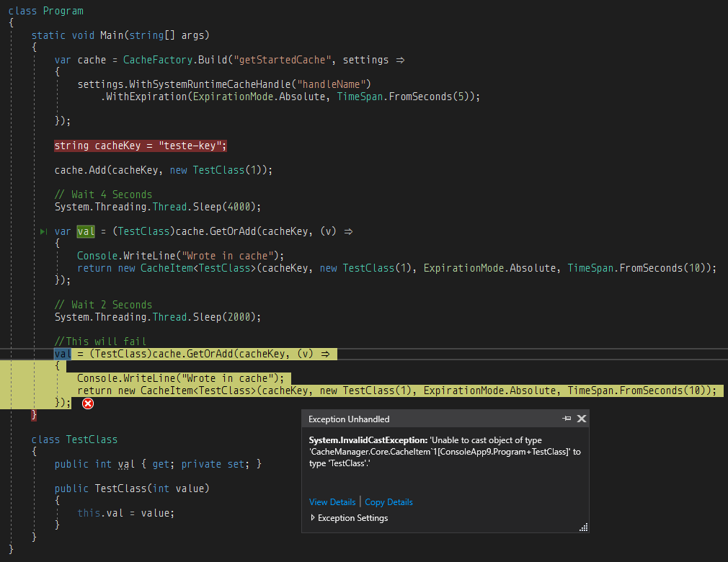This screenshot has height=562, width=728.
Task: Toggle a breakpoint beside the cache.Add line
Action: pos(7,169)
